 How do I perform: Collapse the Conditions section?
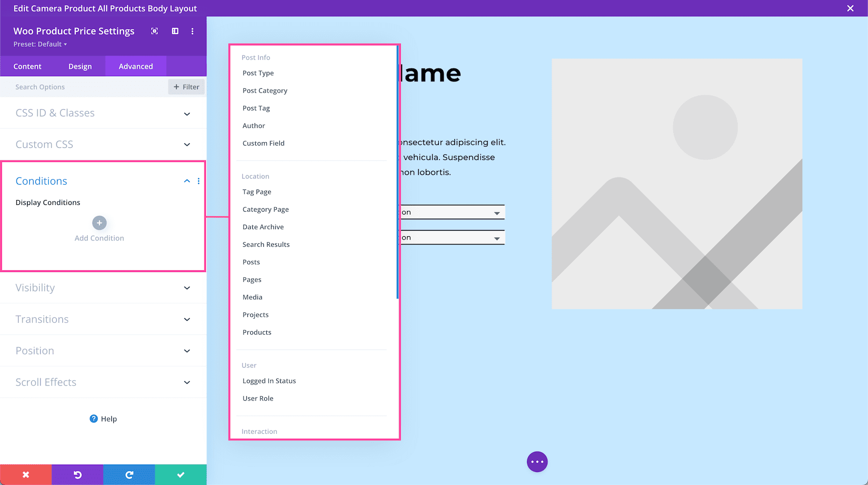pyautogui.click(x=187, y=181)
